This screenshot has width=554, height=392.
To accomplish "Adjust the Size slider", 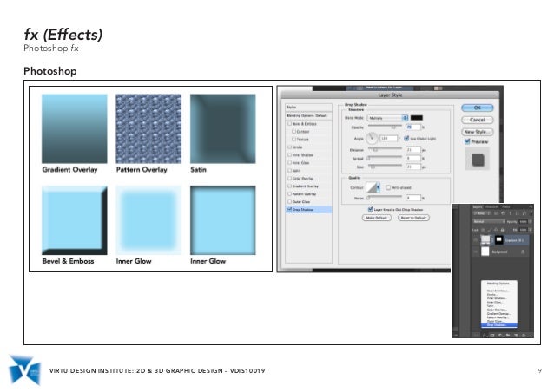I will pos(385,167).
